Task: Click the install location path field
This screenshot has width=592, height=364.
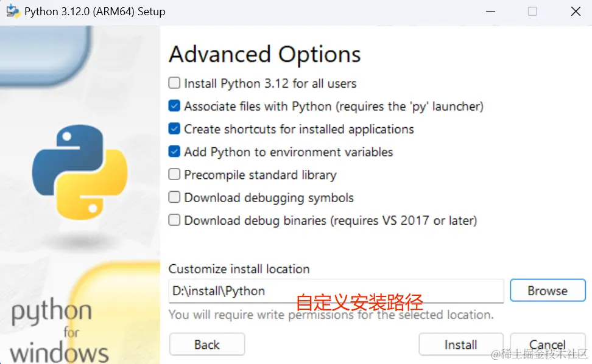Action: (x=335, y=291)
